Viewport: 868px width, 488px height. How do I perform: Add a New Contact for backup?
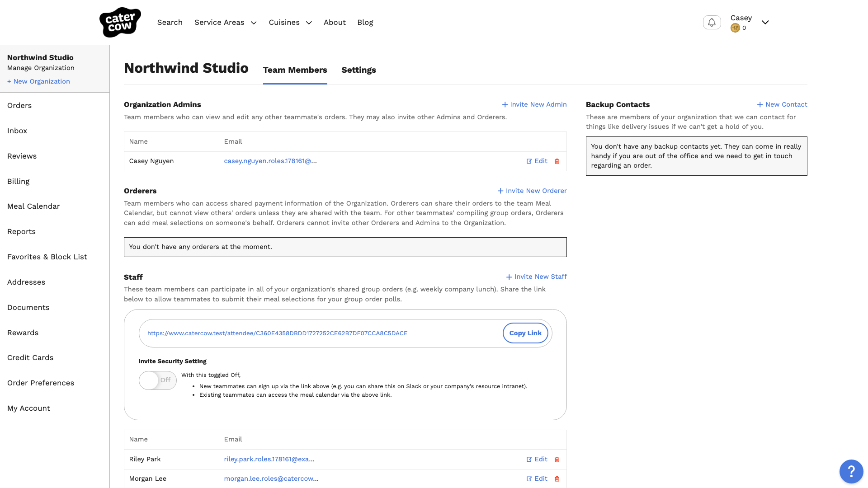(782, 104)
